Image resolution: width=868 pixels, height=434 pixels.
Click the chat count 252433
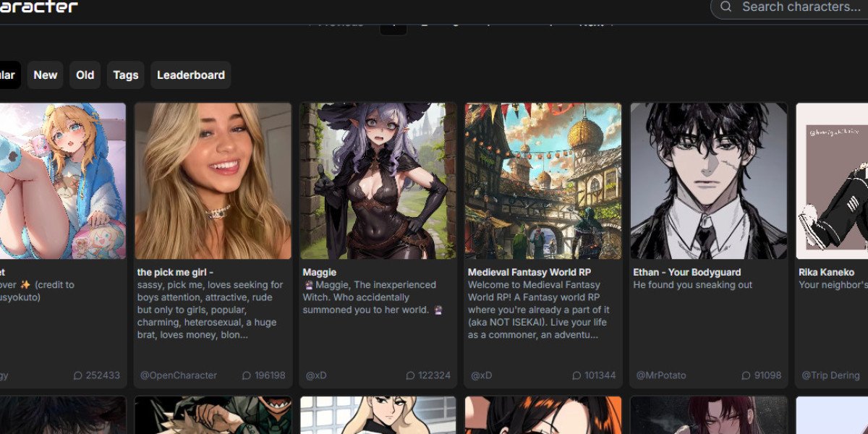point(103,376)
